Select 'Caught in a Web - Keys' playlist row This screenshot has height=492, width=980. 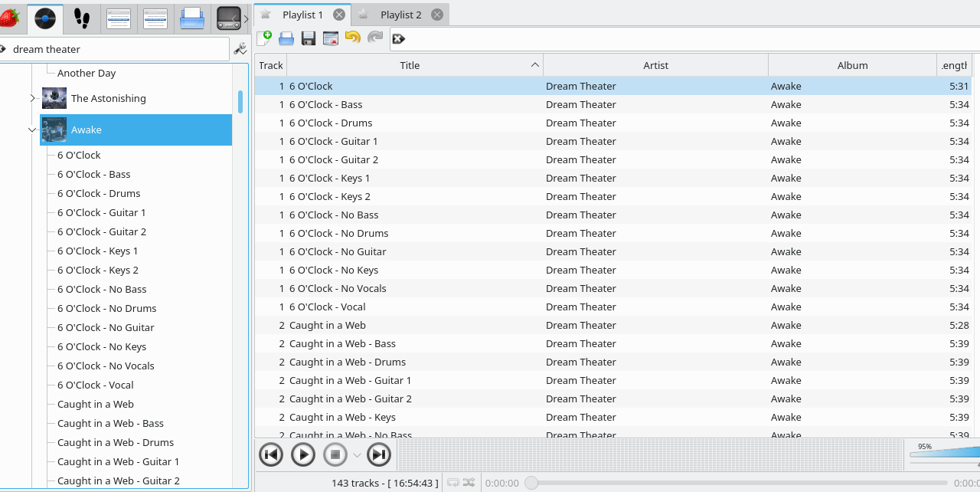pyautogui.click(x=612, y=417)
